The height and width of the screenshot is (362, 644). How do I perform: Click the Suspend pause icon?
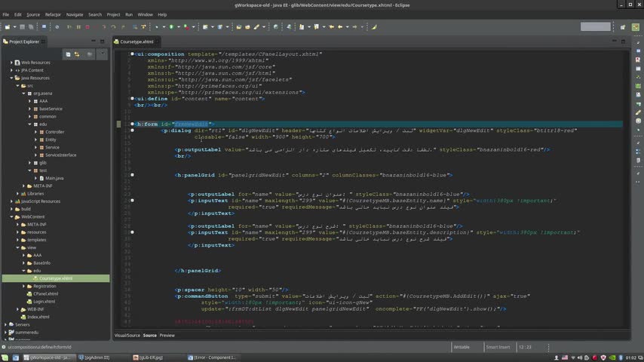pos(78,27)
